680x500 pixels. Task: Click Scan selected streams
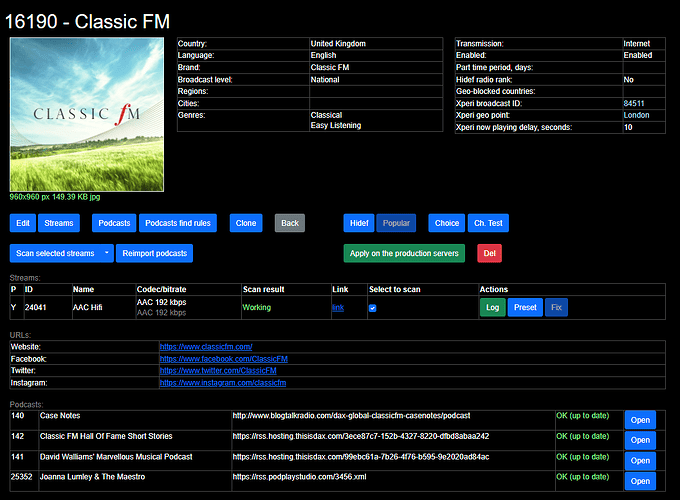[55, 253]
